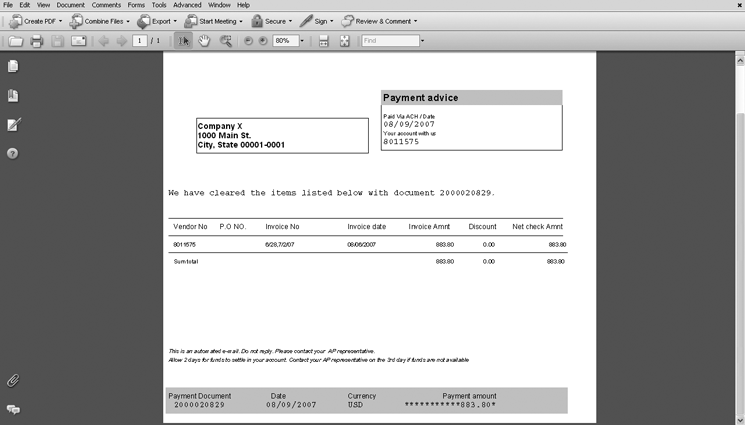745x425 pixels.
Task: Open the Comments panel speech bubbles
Action: point(13,409)
